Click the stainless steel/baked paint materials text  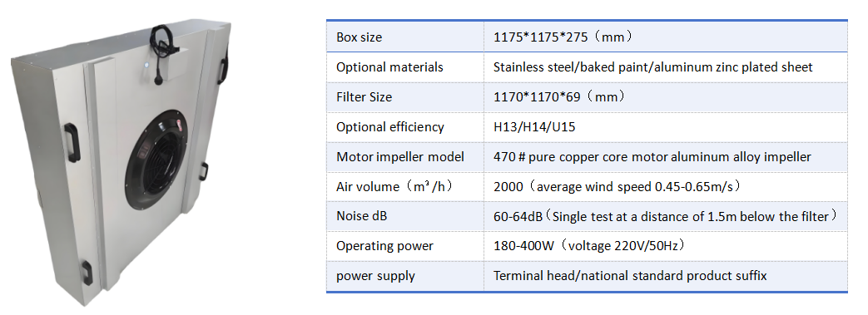(652, 67)
